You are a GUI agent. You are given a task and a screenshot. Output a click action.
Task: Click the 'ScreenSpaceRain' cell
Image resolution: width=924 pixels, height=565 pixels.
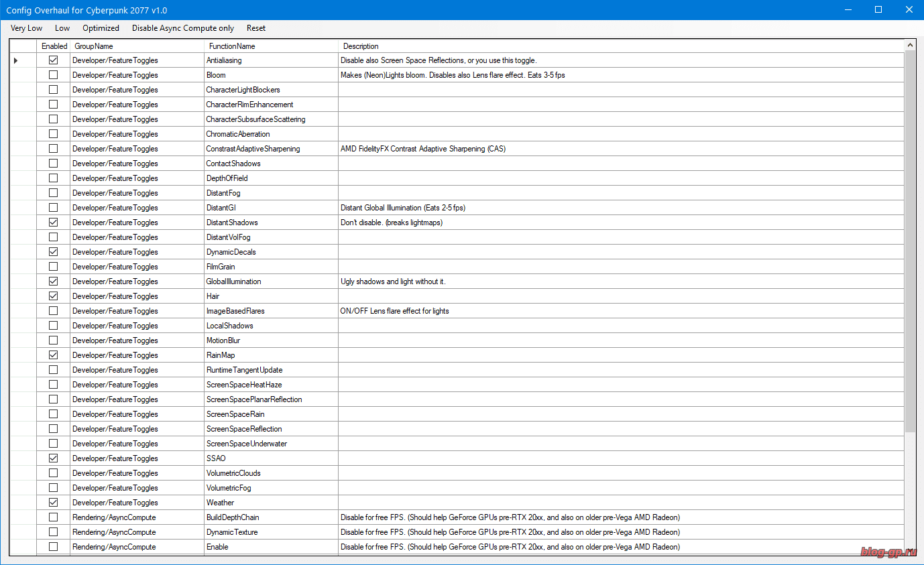tap(271, 414)
